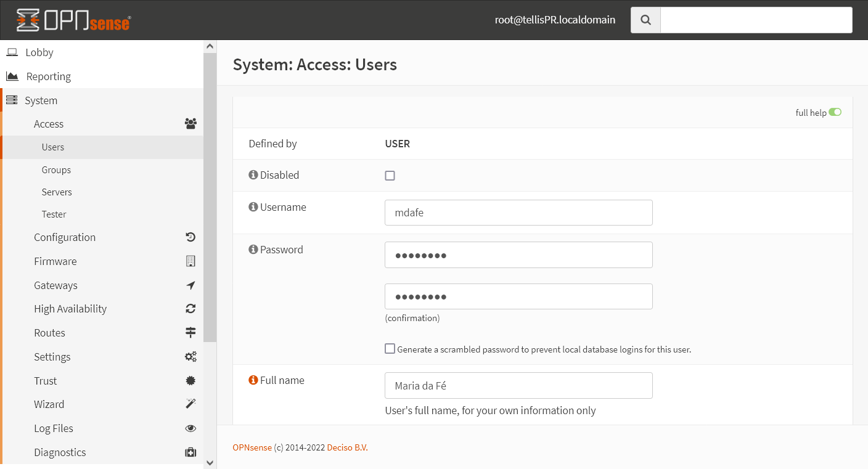Image resolution: width=868 pixels, height=469 pixels.
Task: Check the Disabled checkbox
Action: [390, 176]
